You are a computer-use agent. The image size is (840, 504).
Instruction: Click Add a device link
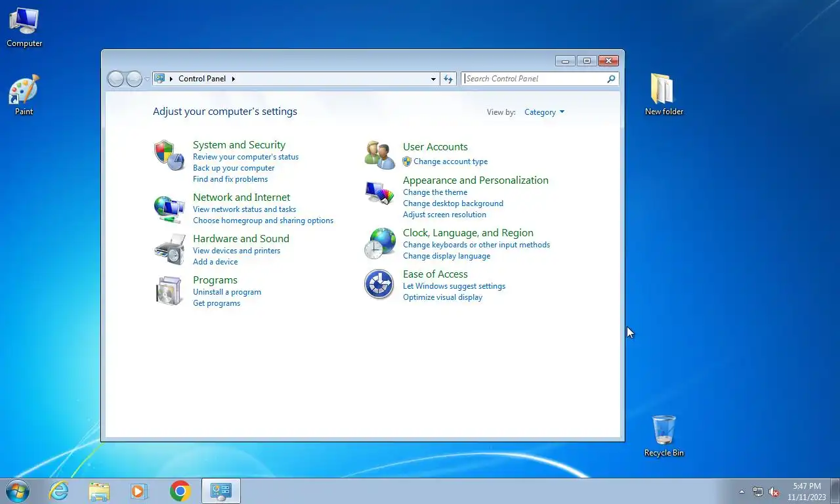pos(215,262)
